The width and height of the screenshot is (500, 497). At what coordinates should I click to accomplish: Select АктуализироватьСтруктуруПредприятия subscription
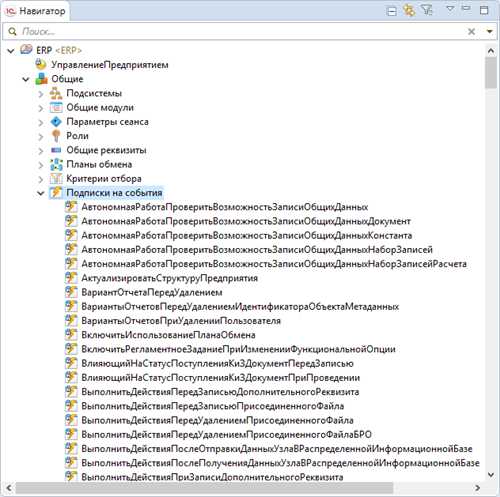[x=170, y=278]
